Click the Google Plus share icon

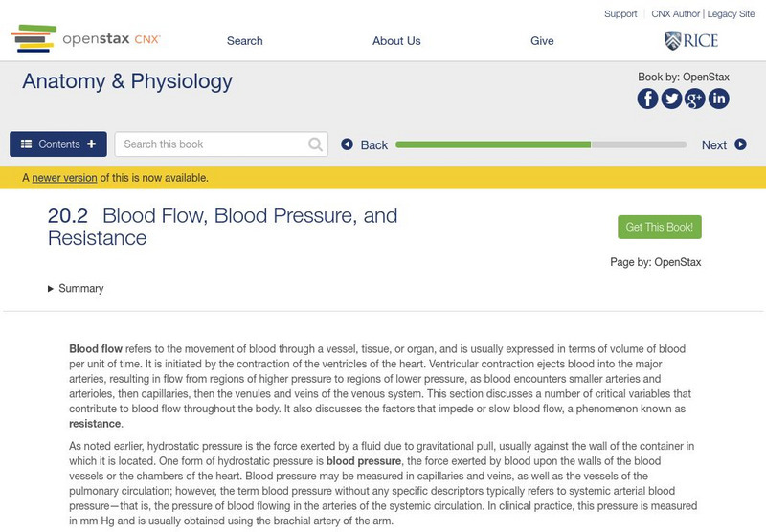click(695, 99)
